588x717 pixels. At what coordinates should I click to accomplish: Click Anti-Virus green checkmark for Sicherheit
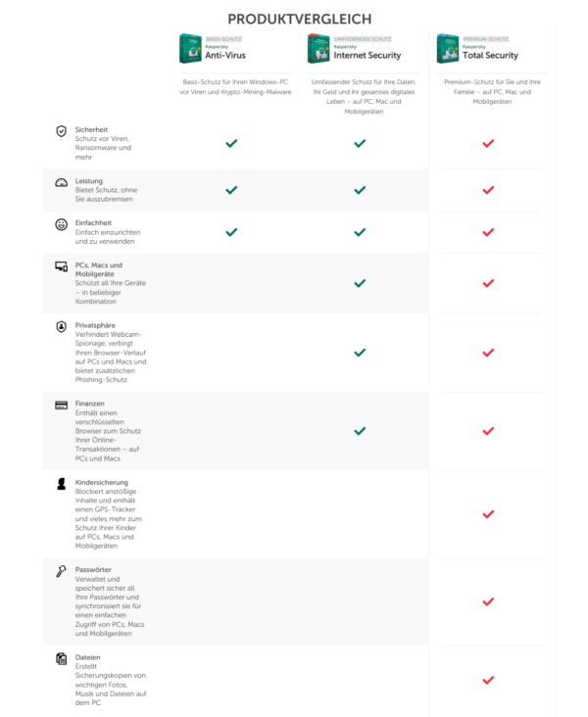point(231,143)
